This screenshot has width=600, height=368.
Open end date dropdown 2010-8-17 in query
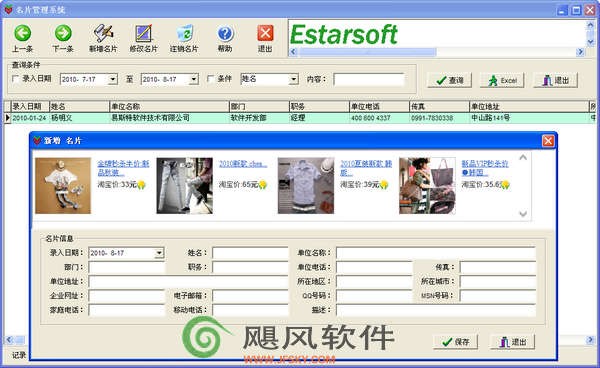coord(194,79)
